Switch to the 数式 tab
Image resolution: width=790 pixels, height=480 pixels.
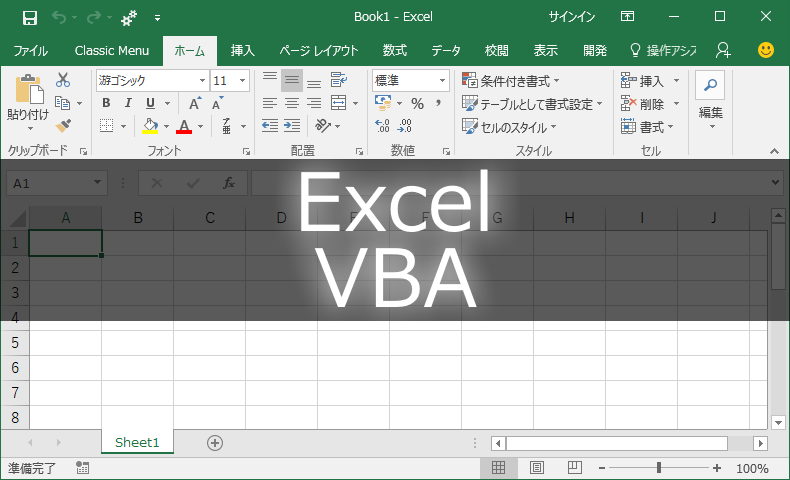coord(394,51)
